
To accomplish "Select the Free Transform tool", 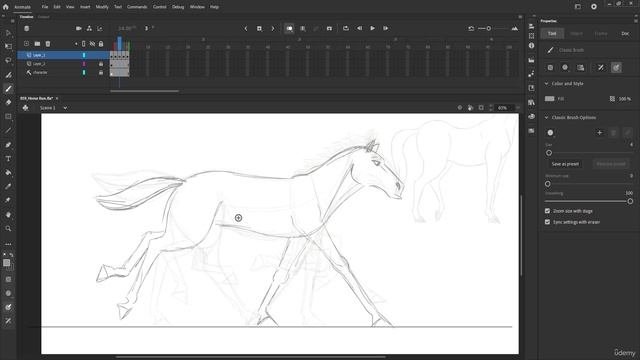I will 8,47.
